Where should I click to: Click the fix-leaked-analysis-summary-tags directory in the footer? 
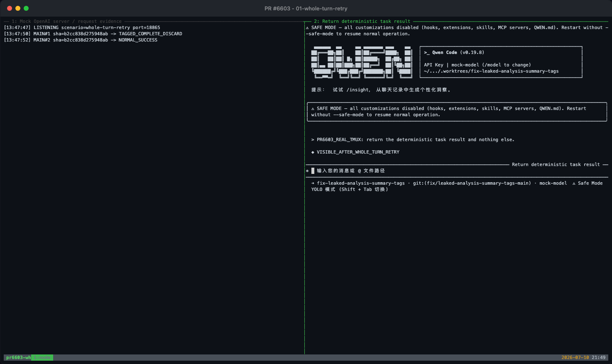coord(361,183)
